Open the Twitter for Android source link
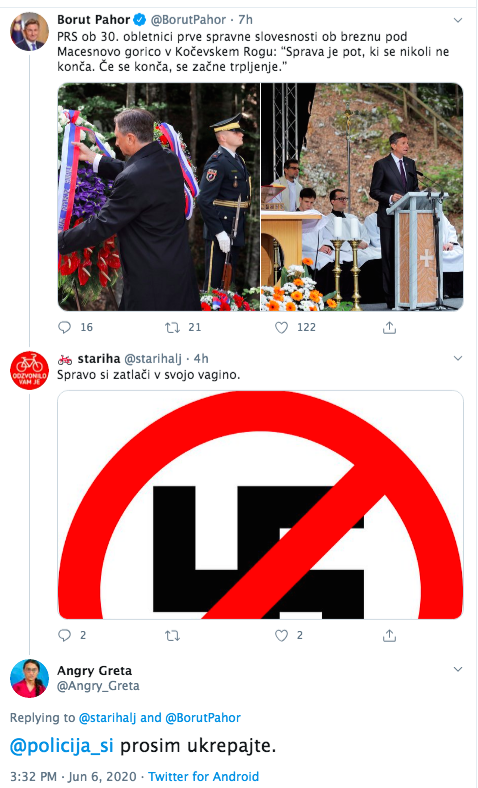Viewport: 478px width, 788px height. click(204, 776)
